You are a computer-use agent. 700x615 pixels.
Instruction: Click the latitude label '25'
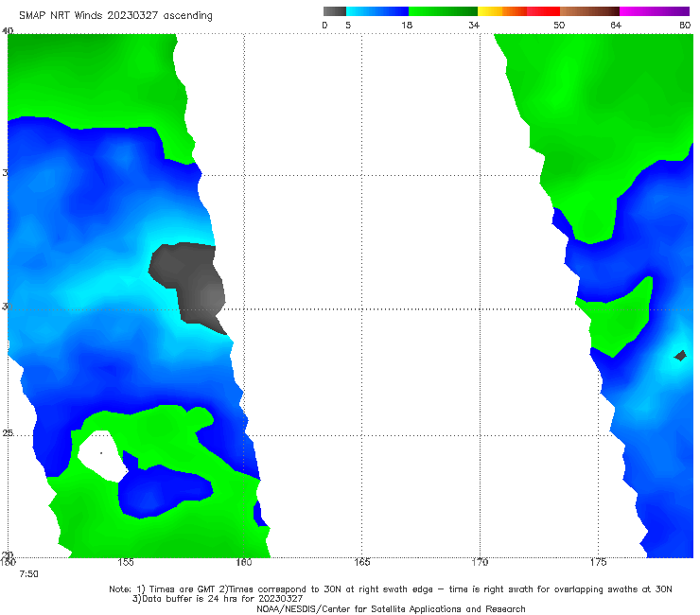tap(7, 433)
